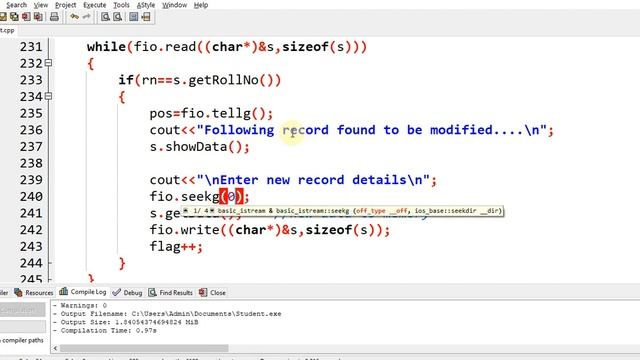
Task: Click the compile log scrollbar left arrow
Action: (56, 348)
